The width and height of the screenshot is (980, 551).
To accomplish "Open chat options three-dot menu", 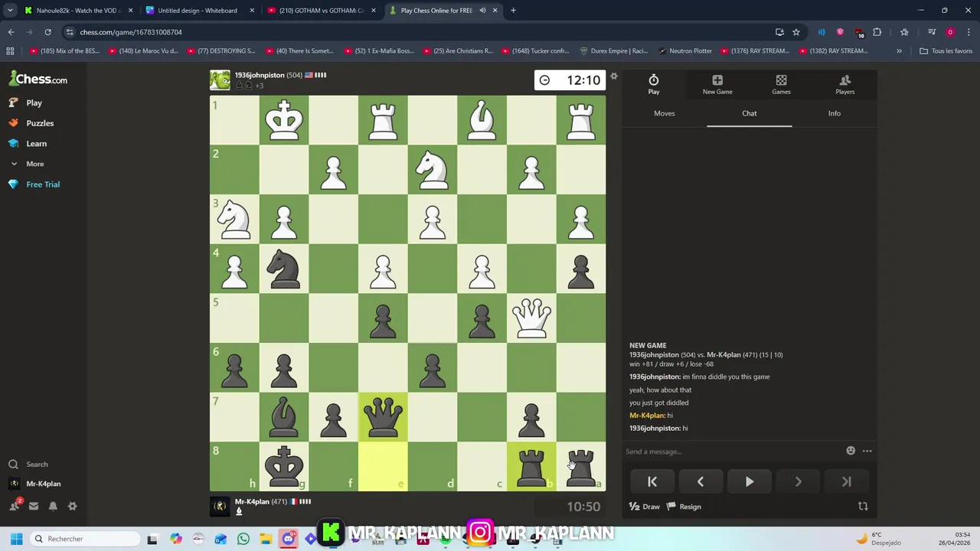I will pos(867,451).
